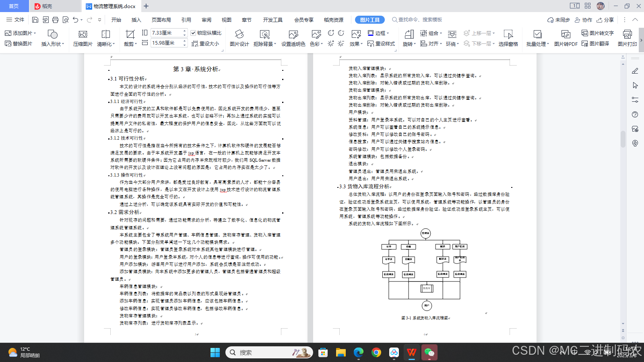The image size is (644, 362).
Task: Decrease picture contrast icon
Action: pyautogui.click(x=341, y=33)
